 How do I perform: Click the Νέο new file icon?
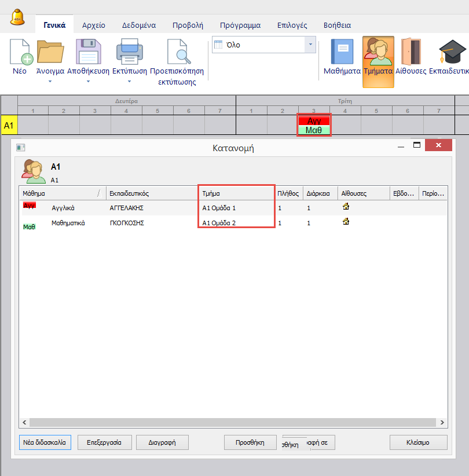[x=20, y=53]
